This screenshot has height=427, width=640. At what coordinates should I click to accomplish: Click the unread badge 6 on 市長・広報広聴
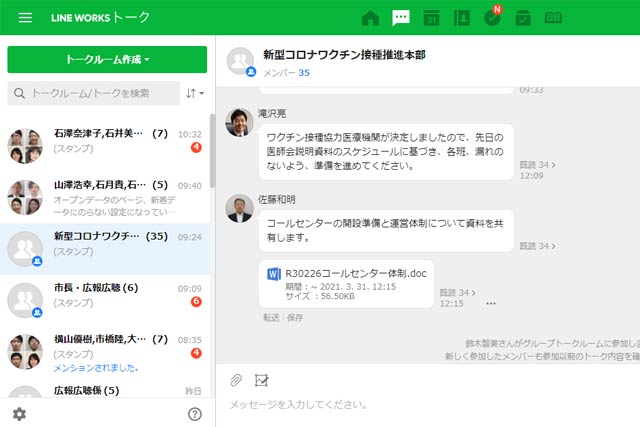click(x=196, y=301)
